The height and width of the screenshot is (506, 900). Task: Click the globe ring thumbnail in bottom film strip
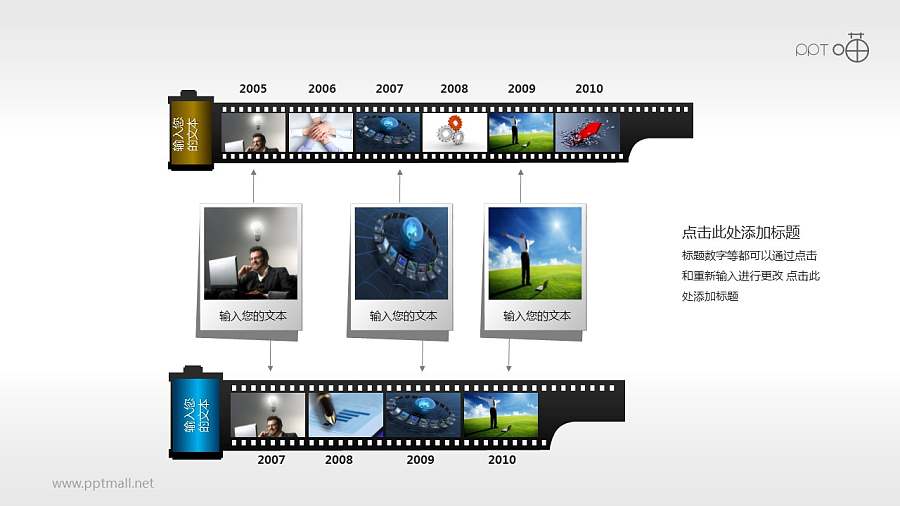[x=422, y=414]
